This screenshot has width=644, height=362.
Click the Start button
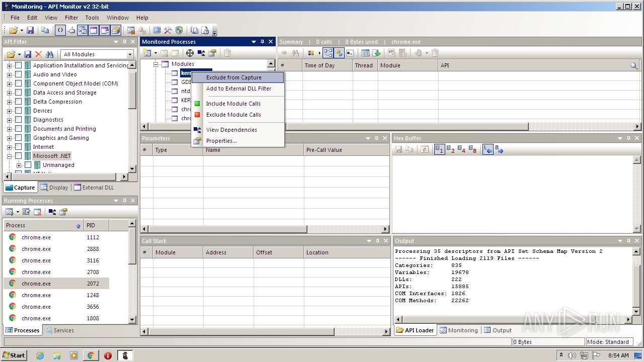click(14, 355)
